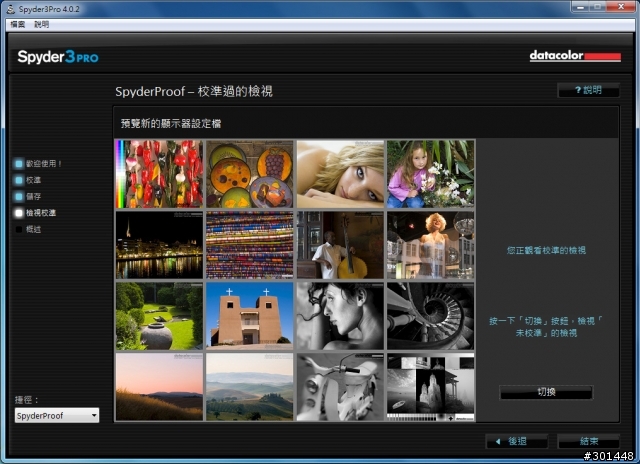640x464 pixels.
Task: Click the 捷徑： label
Action: point(27,400)
